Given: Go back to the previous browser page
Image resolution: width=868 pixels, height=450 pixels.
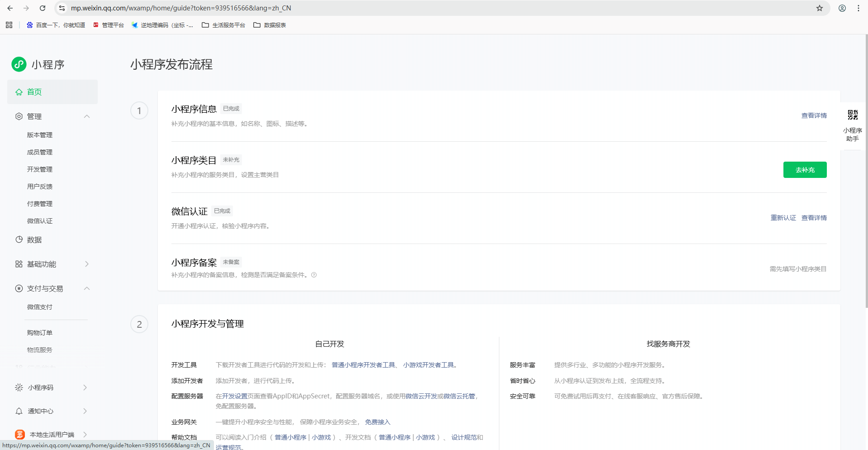Looking at the screenshot, I should 10,8.
